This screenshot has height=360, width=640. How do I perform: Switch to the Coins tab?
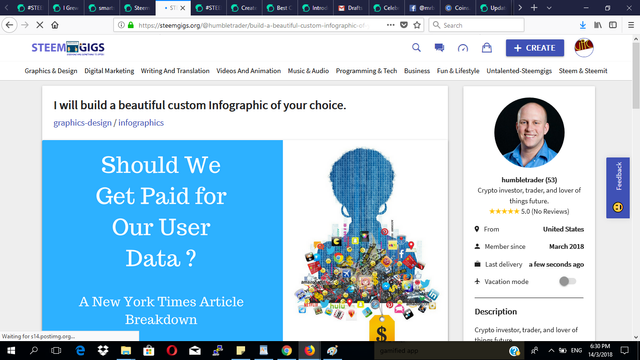[x=458, y=8]
